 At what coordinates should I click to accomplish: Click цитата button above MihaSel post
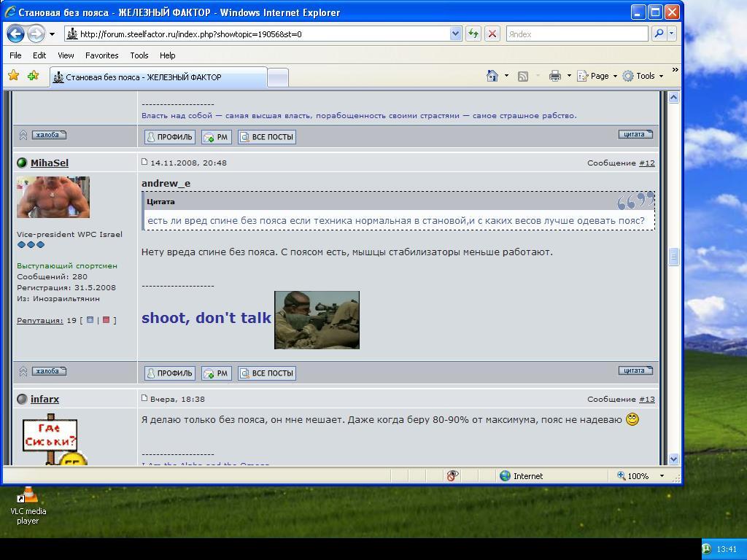[x=635, y=134]
